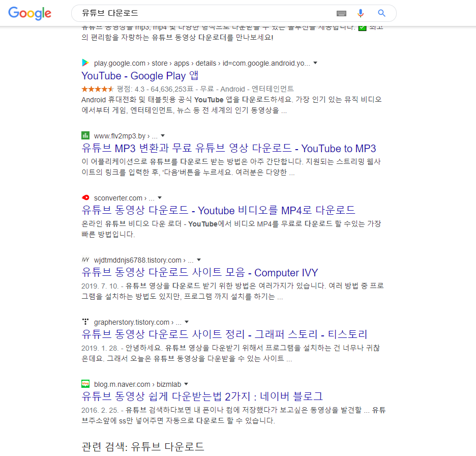Open 'YouTube - Google Play 앱' result

coord(140,76)
